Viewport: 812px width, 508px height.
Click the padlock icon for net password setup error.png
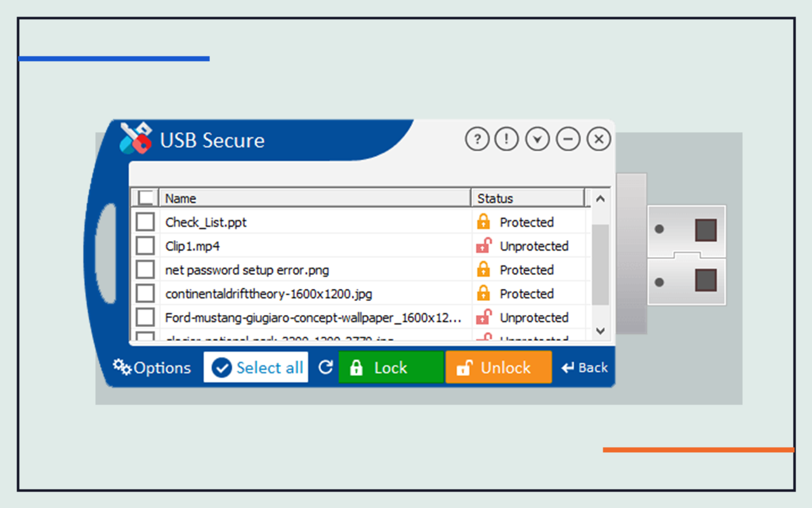483,269
